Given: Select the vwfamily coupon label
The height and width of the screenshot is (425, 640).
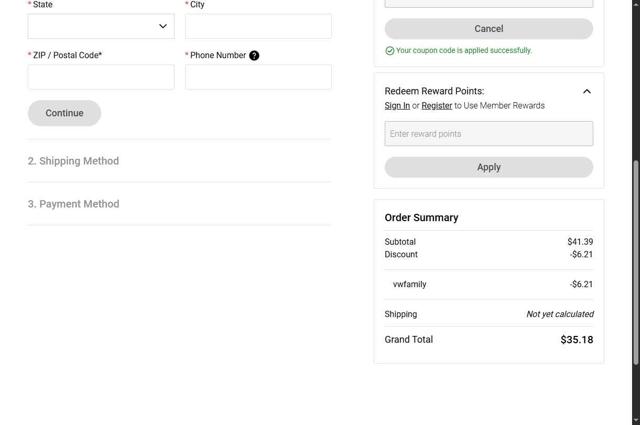Looking at the screenshot, I should [x=409, y=284].
